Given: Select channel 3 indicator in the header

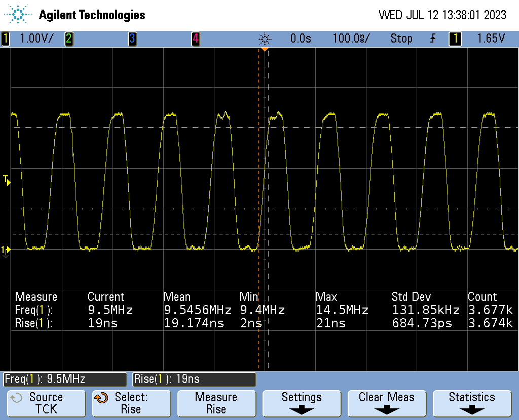Looking at the screenshot, I should point(132,39).
